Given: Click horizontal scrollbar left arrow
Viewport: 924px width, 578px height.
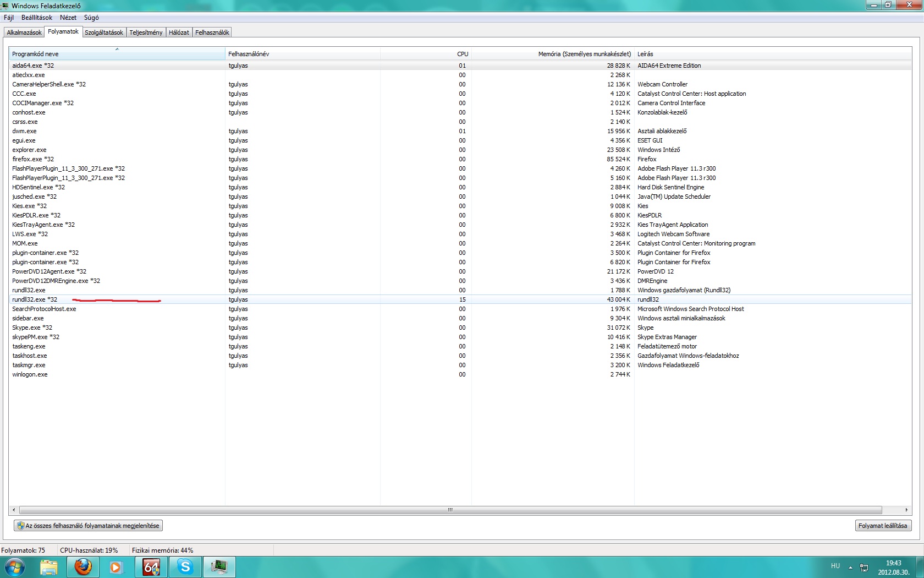Looking at the screenshot, I should point(14,510).
